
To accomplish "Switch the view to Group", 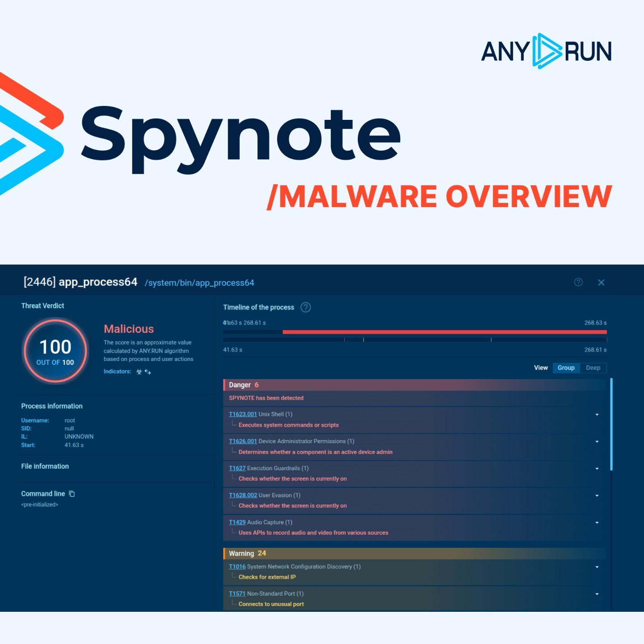I will [566, 368].
